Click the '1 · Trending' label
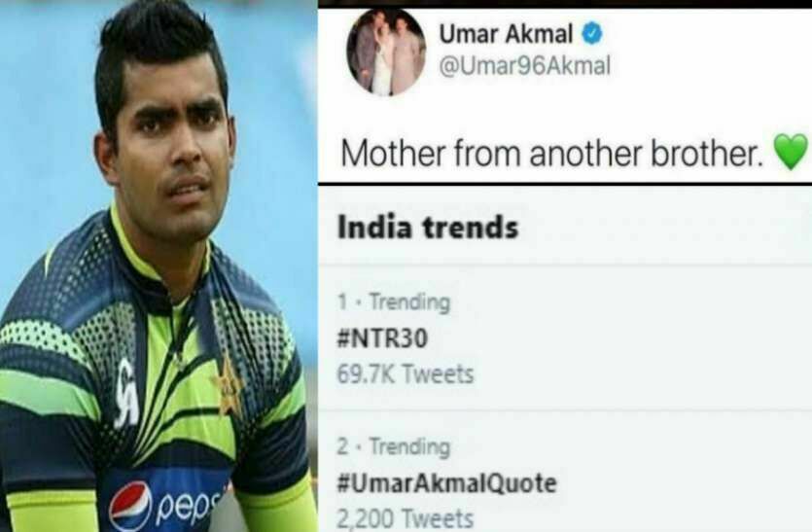 tap(394, 302)
